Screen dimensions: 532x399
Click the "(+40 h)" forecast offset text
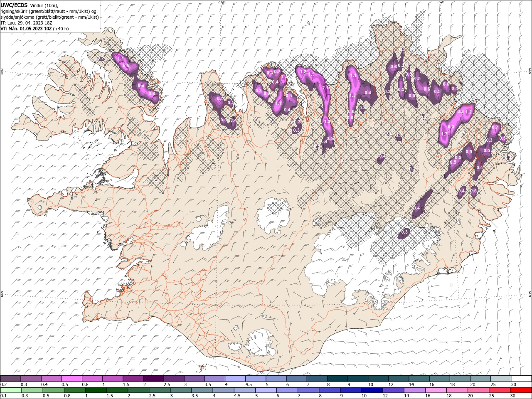(61, 29)
